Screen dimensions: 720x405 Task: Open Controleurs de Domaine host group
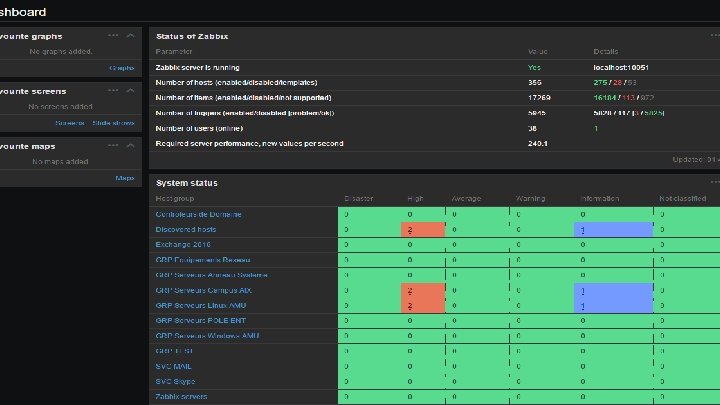click(x=198, y=214)
